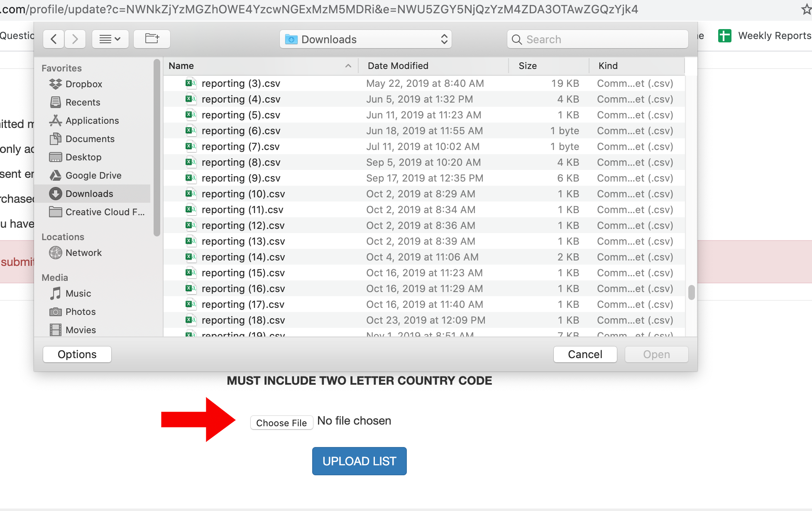Open Music under Media

click(x=78, y=293)
